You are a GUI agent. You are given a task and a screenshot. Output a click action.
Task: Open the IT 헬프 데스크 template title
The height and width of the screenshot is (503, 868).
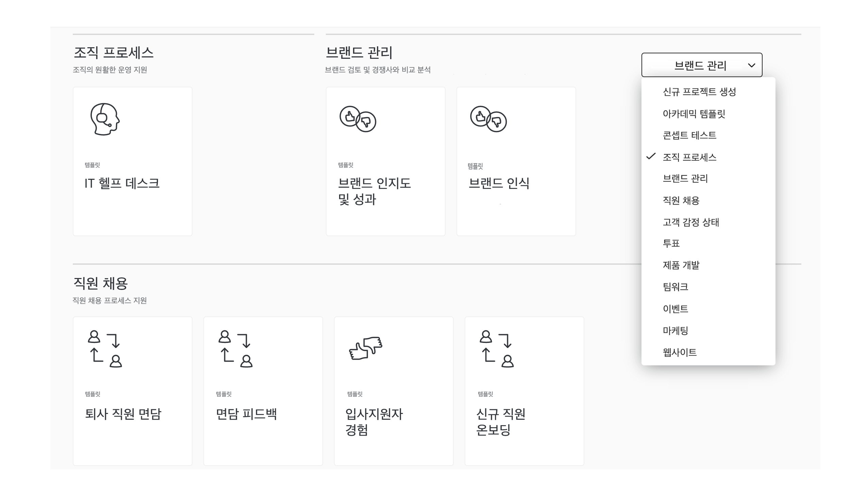122,183
